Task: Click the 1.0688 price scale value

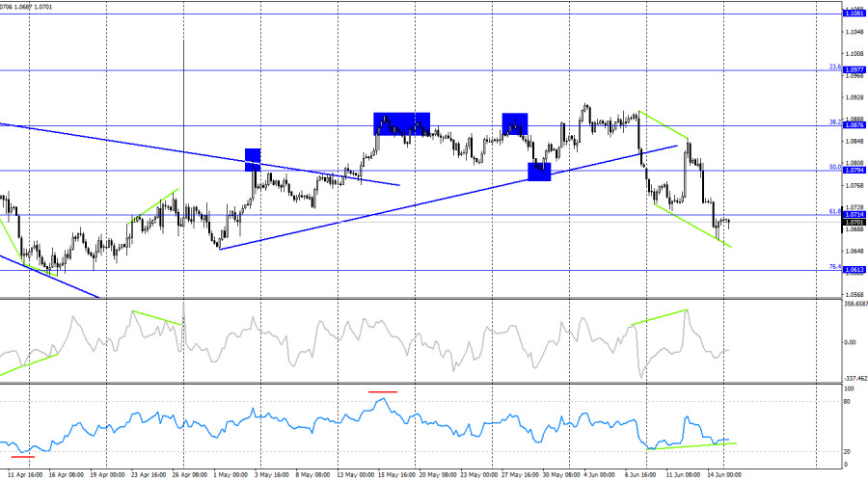Action: [854, 229]
